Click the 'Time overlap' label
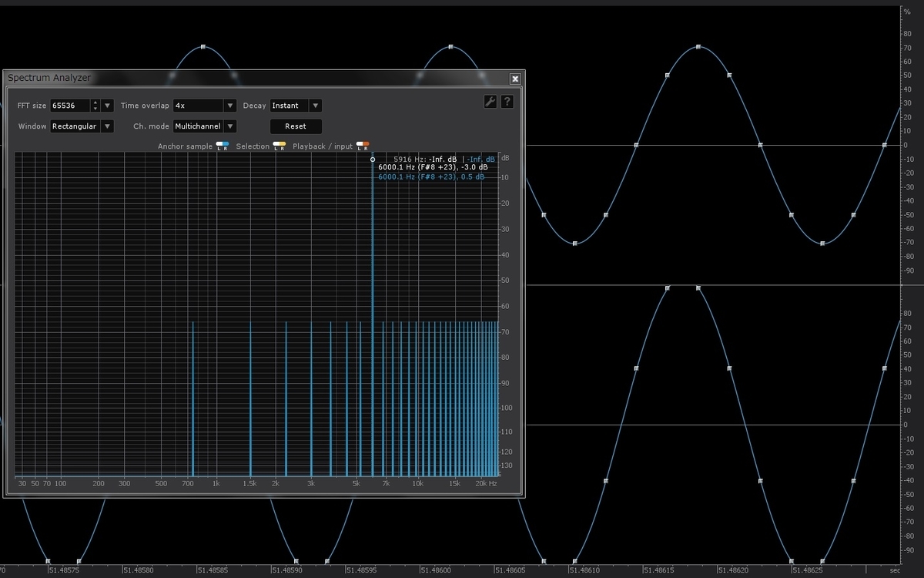924x578 pixels. click(x=145, y=106)
